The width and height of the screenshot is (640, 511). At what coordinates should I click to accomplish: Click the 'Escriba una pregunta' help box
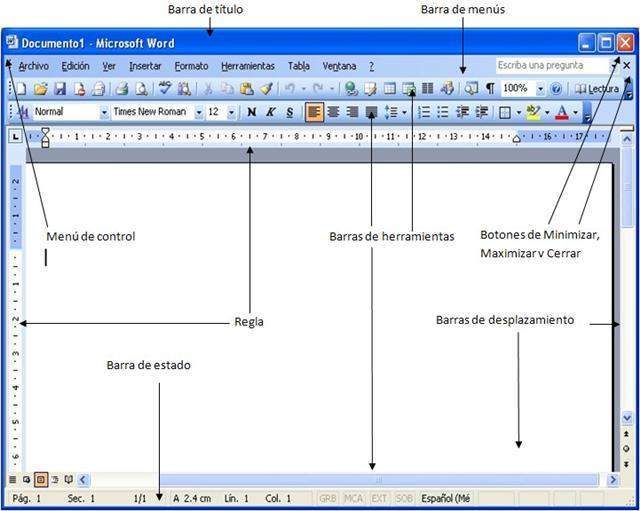click(x=553, y=66)
